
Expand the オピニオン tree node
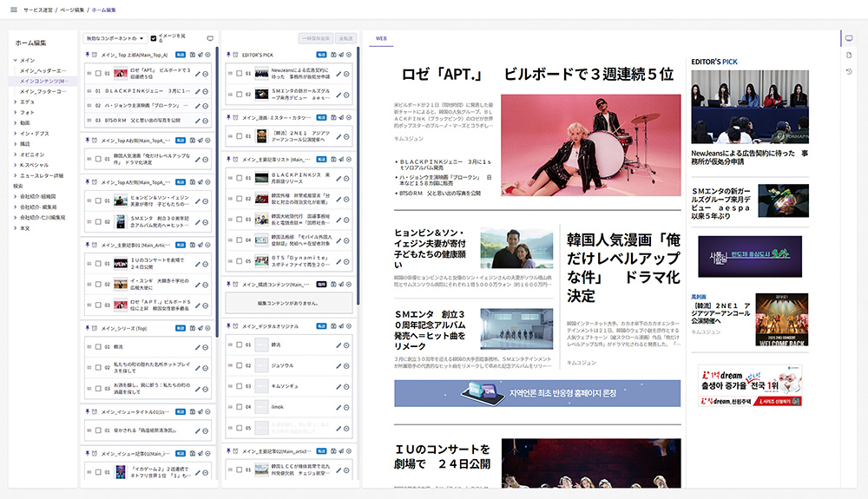pyautogui.click(x=15, y=154)
